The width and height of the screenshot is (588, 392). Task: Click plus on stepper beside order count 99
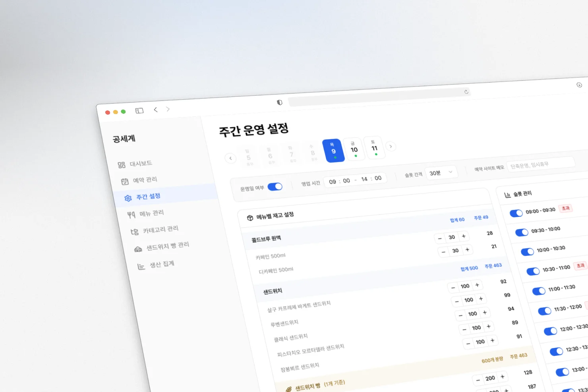click(x=481, y=299)
